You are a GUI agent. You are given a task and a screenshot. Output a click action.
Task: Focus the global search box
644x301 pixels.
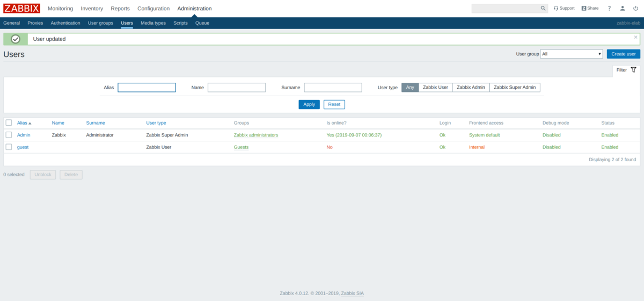(505, 9)
